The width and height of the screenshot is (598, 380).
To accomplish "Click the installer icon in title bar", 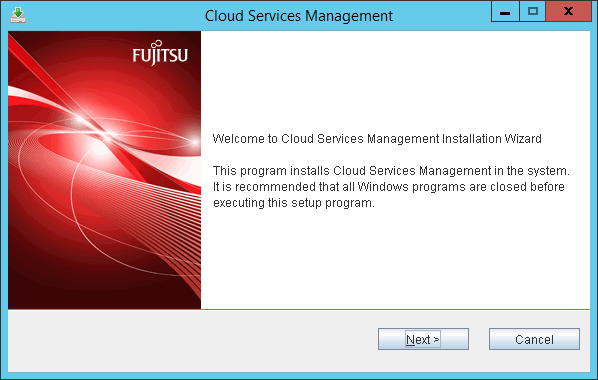I will coord(18,15).
